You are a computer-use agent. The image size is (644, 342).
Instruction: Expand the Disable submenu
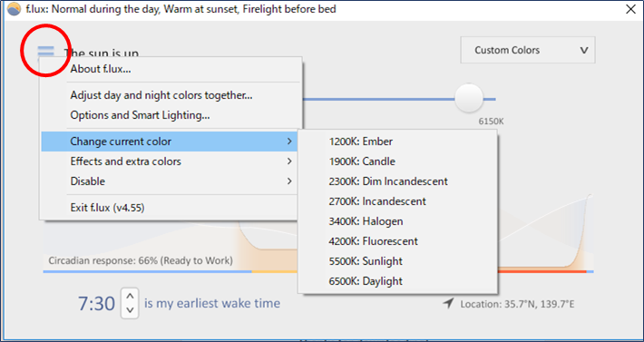pyautogui.click(x=169, y=181)
